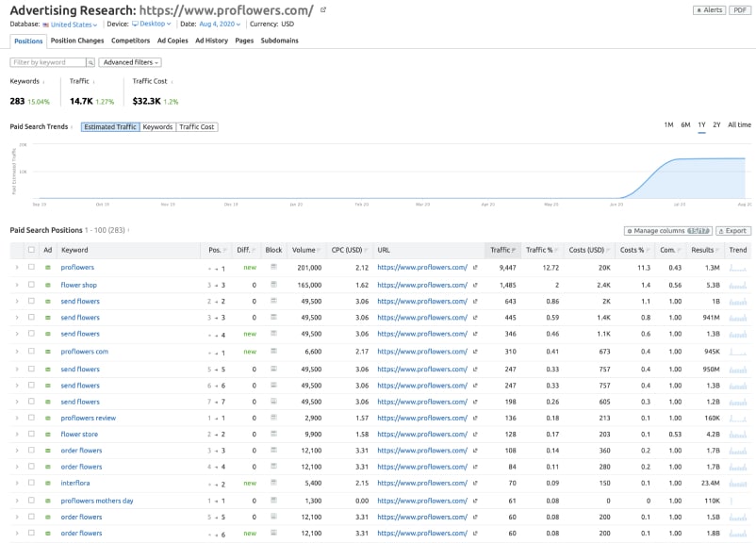Open the proflowers mothers day keyword link
756x543 pixels.
click(x=97, y=501)
